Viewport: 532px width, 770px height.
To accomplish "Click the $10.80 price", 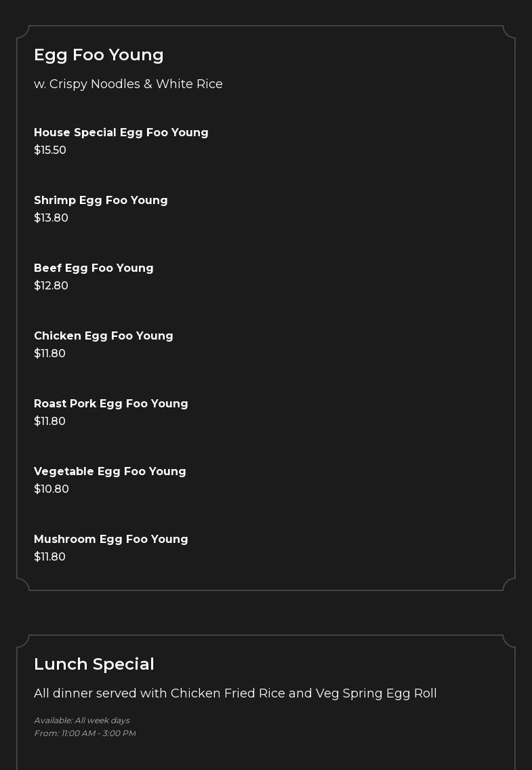I will [52, 489].
